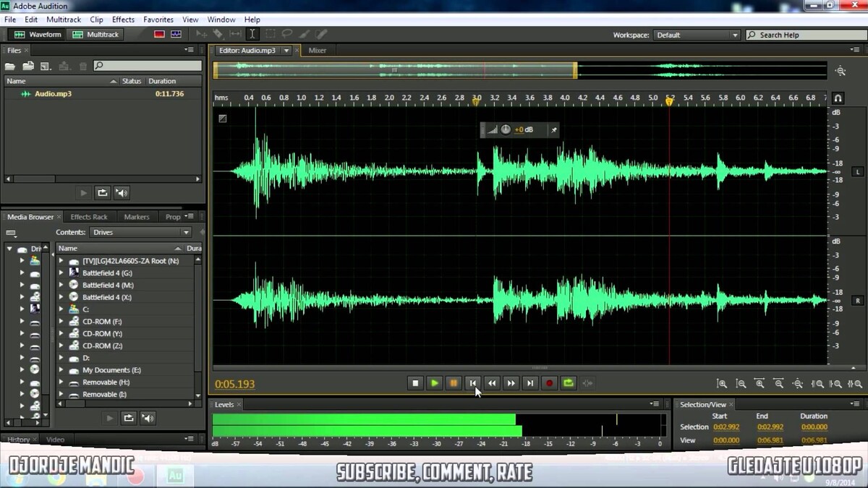This screenshot has height=488, width=868.
Task: Switch to the Multitrack view
Action: (96, 34)
